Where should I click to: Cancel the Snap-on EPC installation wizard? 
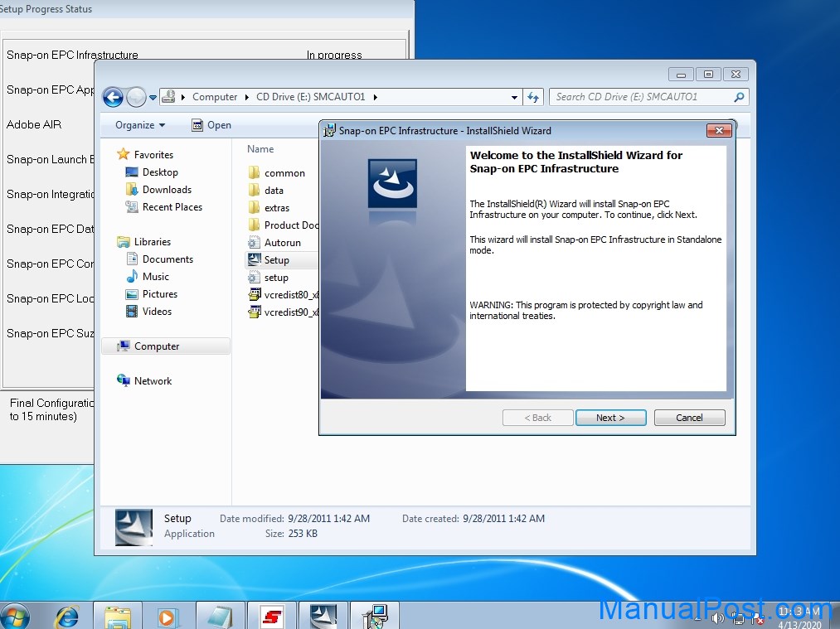coord(689,418)
